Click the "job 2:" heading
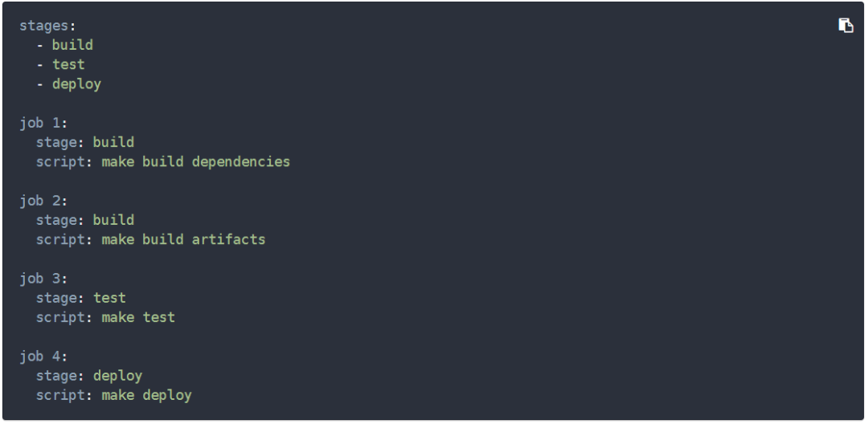 click(x=43, y=201)
